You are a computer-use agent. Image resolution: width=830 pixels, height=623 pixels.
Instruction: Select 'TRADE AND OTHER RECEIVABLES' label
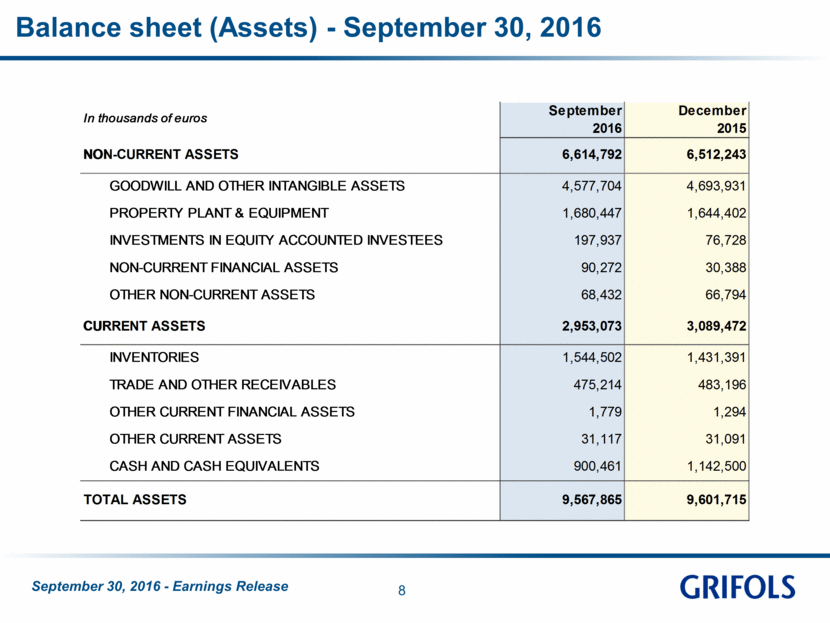point(222,384)
